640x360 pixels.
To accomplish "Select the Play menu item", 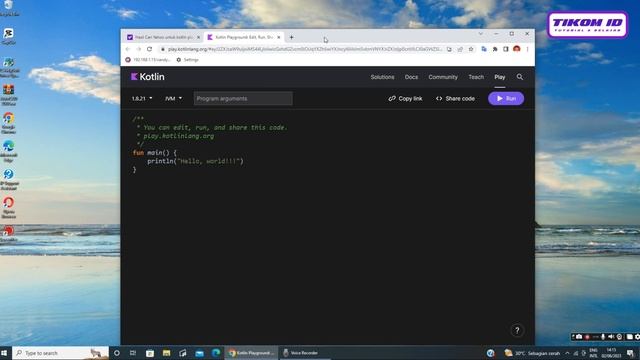I will tap(500, 77).
